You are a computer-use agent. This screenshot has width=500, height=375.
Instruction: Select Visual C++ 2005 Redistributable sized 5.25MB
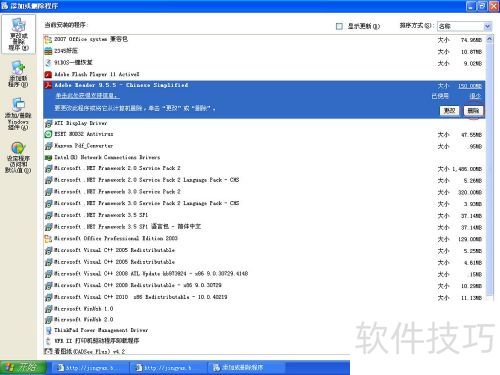tap(264, 250)
